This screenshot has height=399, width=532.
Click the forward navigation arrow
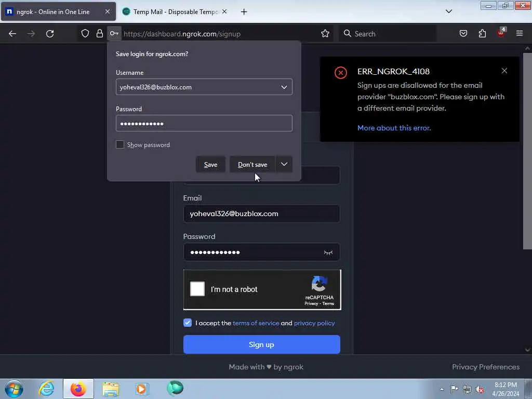pyautogui.click(x=31, y=34)
